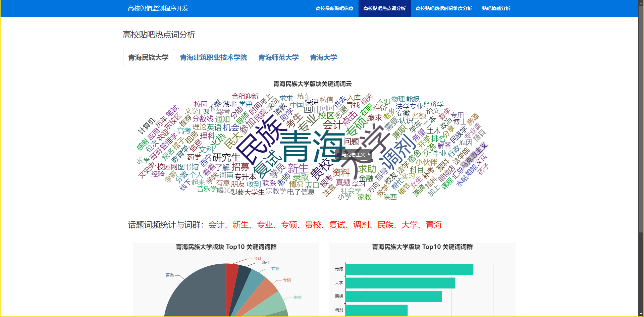Switch to the 青海大学 tab
This screenshot has height=317, width=644.
pos(323,57)
